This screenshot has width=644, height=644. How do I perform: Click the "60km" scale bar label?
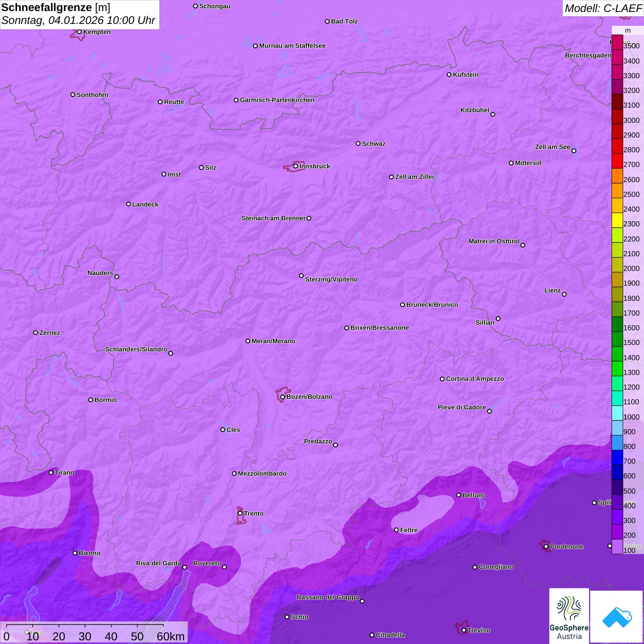pyautogui.click(x=171, y=636)
